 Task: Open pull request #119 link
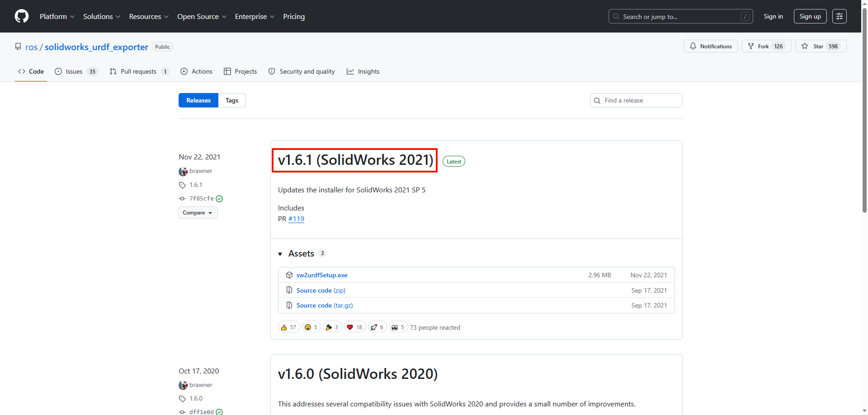pos(296,219)
